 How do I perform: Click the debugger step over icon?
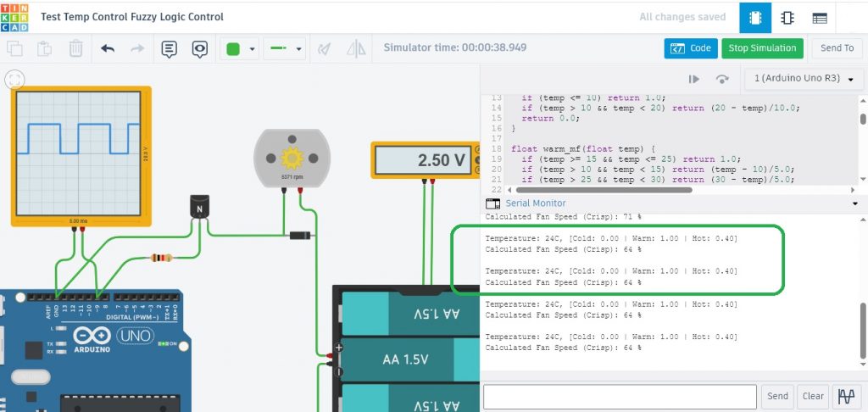point(722,79)
